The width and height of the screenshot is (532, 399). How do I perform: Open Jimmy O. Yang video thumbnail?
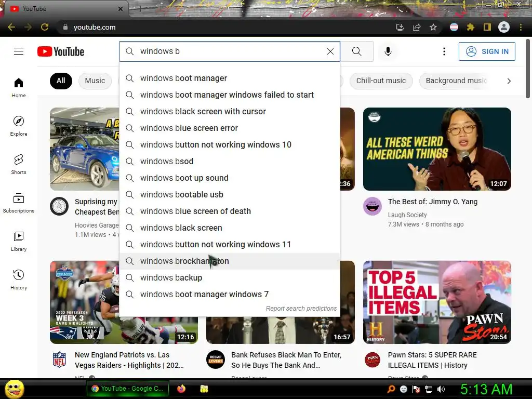[437, 149]
